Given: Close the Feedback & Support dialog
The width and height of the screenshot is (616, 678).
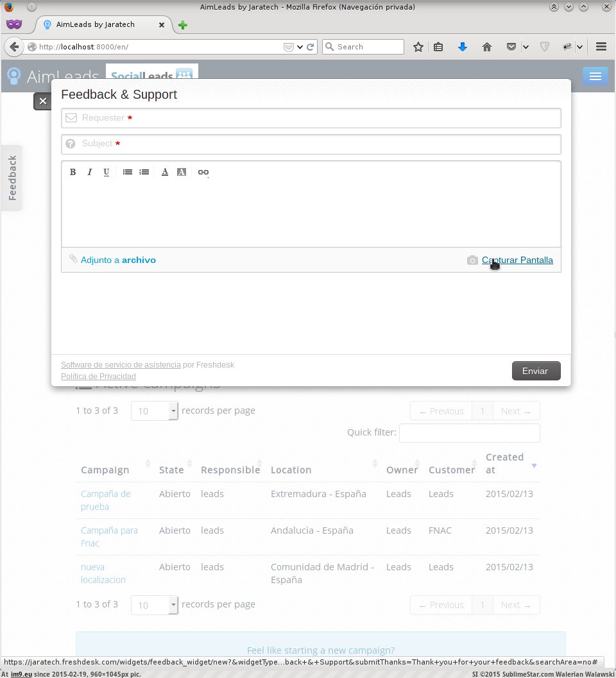Looking at the screenshot, I should [x=42, y=101].
